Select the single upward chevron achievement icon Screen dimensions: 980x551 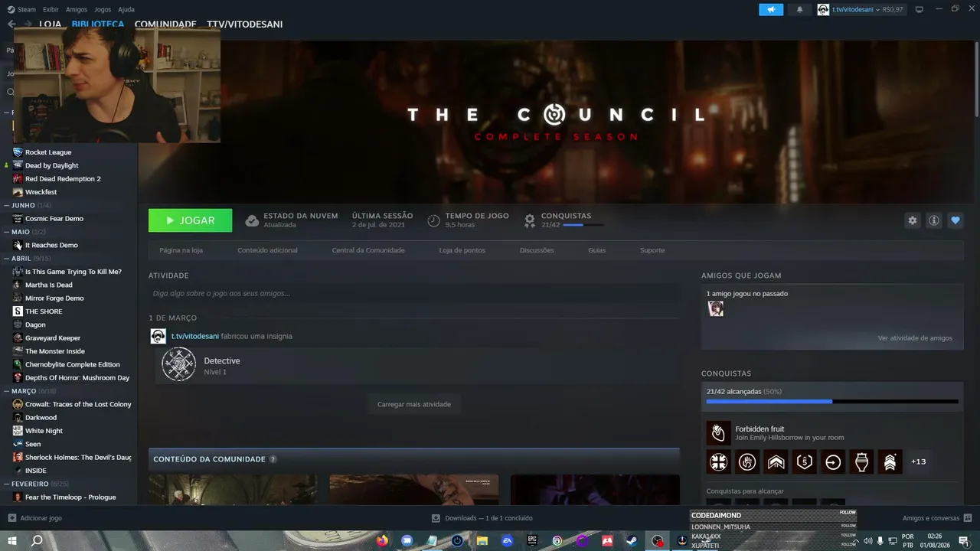point(776,461)
